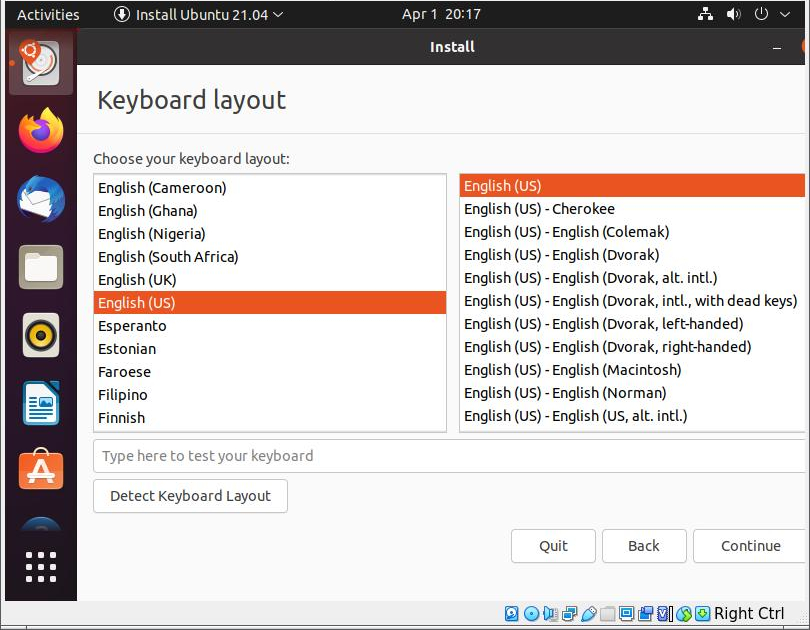810x630 pixels.
Task: Click the keyboard test text field
Action: (450, 456)
